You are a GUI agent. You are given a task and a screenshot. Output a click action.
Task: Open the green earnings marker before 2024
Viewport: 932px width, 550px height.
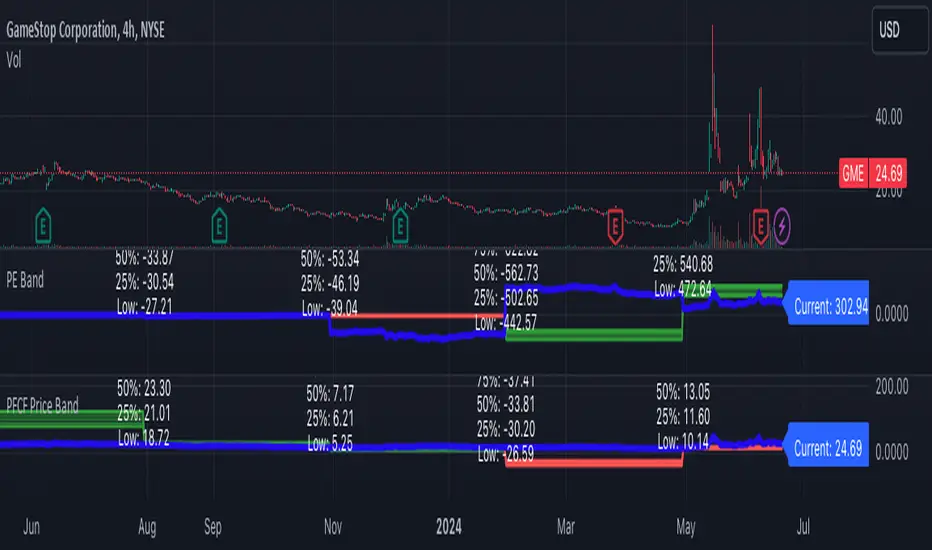pos(400,226)
